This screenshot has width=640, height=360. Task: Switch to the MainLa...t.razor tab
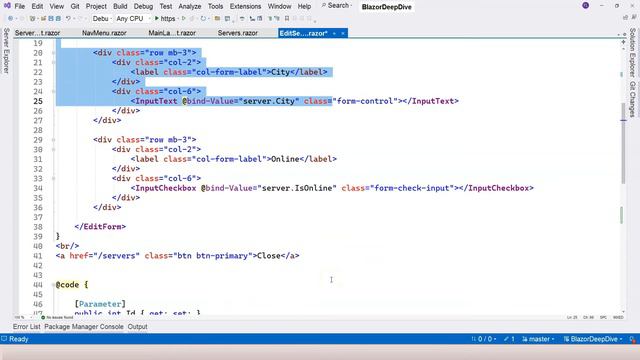tap(172, 33)
